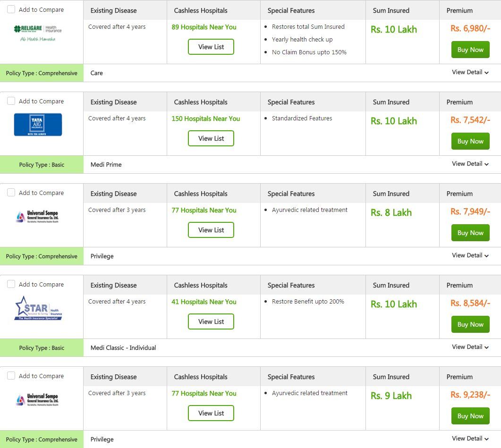The image size is (501, 448).
Task: Click the Star Health Insurance logo
Action: coord(38,308)
